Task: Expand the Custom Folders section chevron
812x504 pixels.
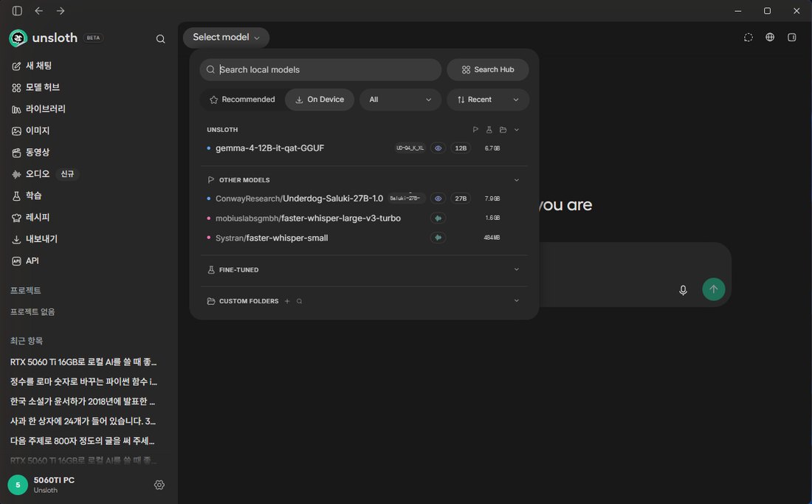Action: [516, 301]
